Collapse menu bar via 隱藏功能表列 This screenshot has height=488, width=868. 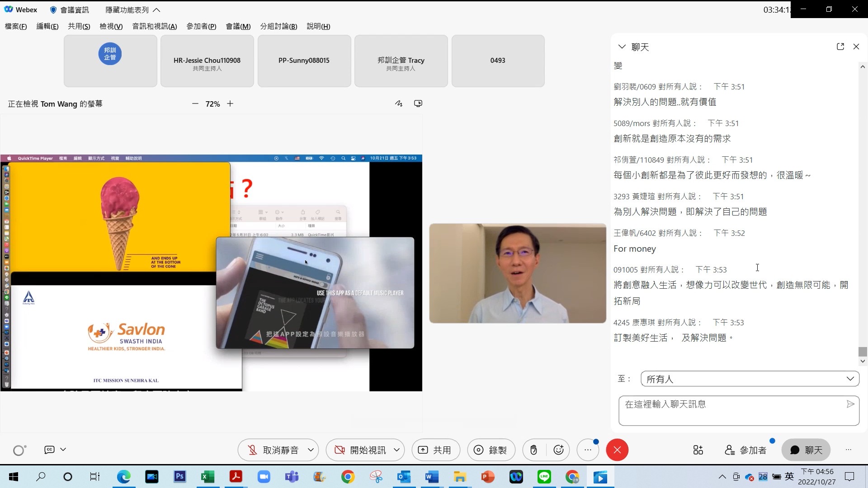pyautogui.click(x=132, y=9)
